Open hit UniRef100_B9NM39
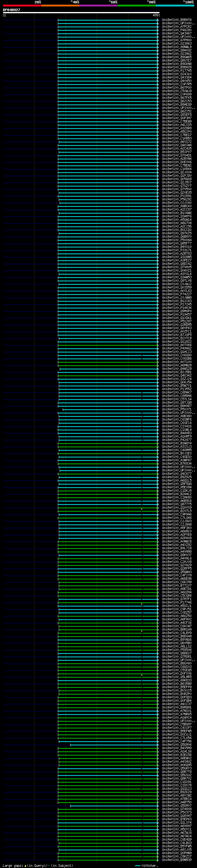The width and height of the screenshot is (197, 868). (x=176, y=860)
